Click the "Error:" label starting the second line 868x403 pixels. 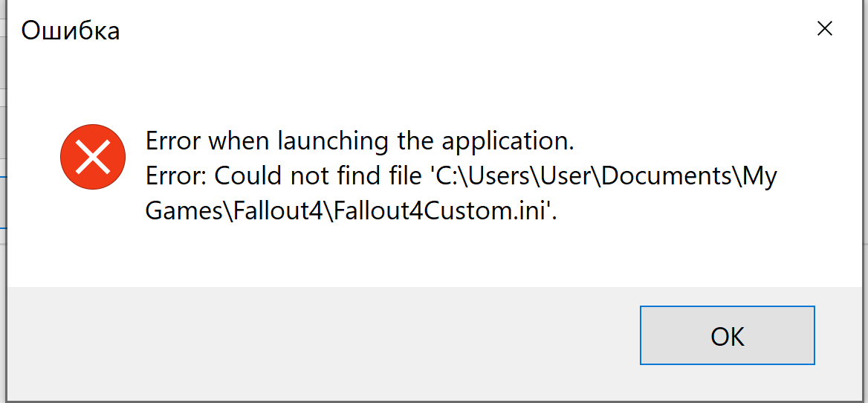pos(176,177)
